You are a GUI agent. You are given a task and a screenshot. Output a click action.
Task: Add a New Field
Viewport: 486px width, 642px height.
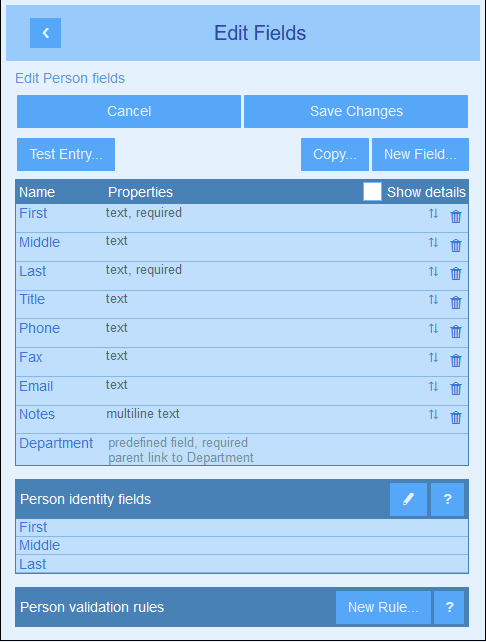tap(420, 154)
